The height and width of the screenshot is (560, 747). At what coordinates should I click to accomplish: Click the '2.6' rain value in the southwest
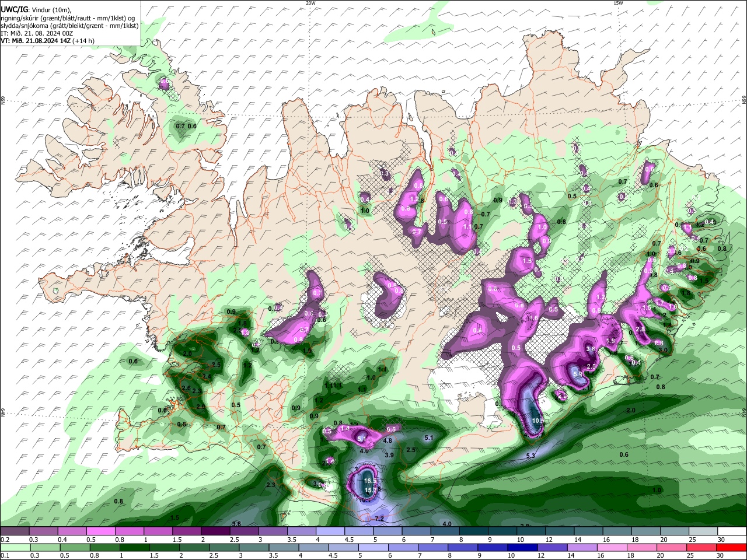186,388
